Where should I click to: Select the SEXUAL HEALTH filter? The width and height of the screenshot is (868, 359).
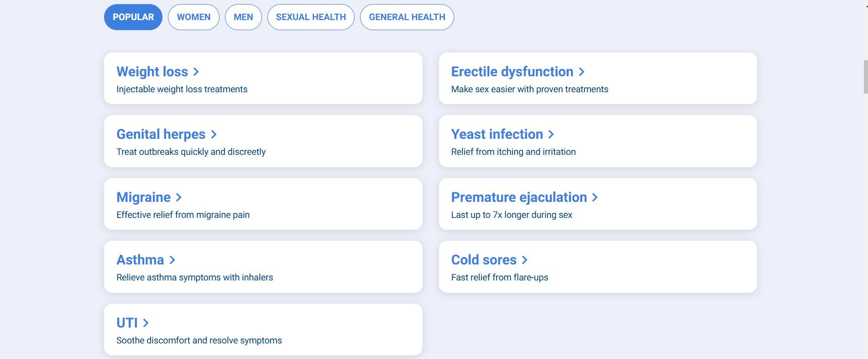click(x=311, y=17)
